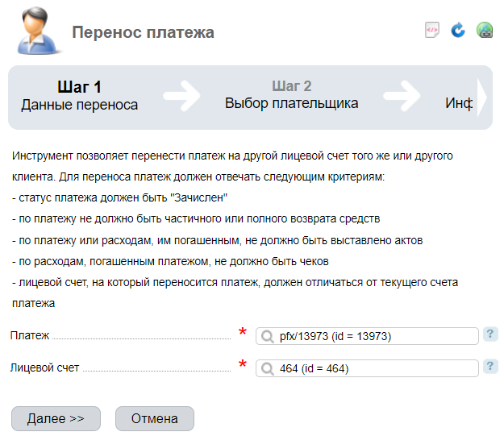
Task: Select Шаг 1 Данные переноса step
Action: (79, 96)
